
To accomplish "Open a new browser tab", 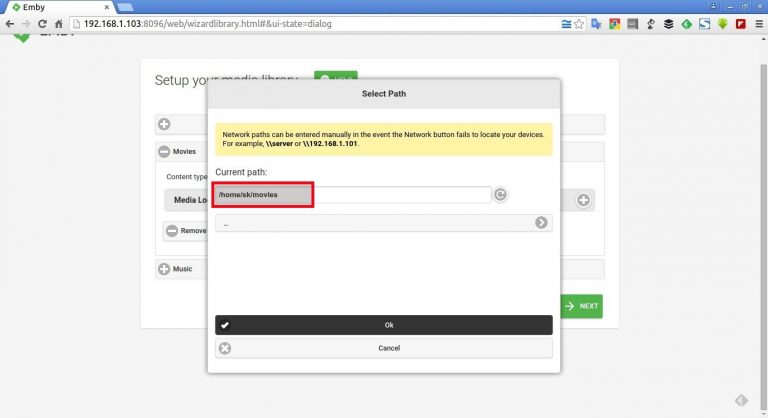I will 125,7.
